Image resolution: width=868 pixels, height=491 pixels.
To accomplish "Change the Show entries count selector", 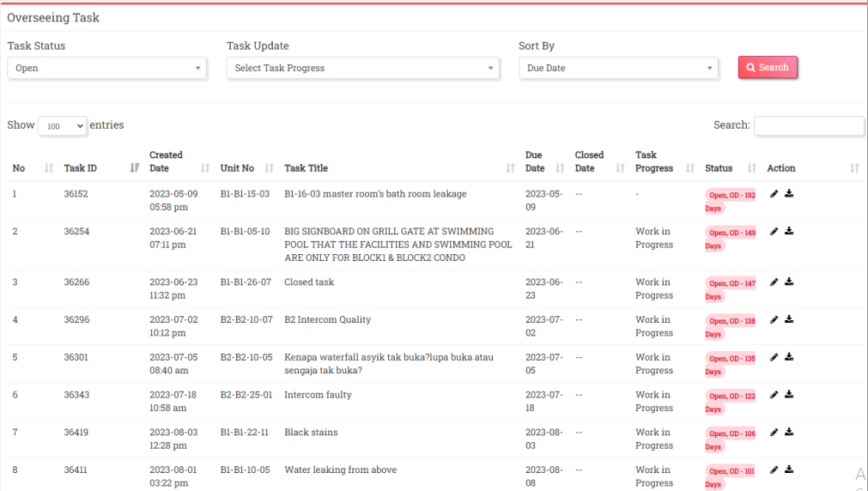I will [x=62, y=125].
